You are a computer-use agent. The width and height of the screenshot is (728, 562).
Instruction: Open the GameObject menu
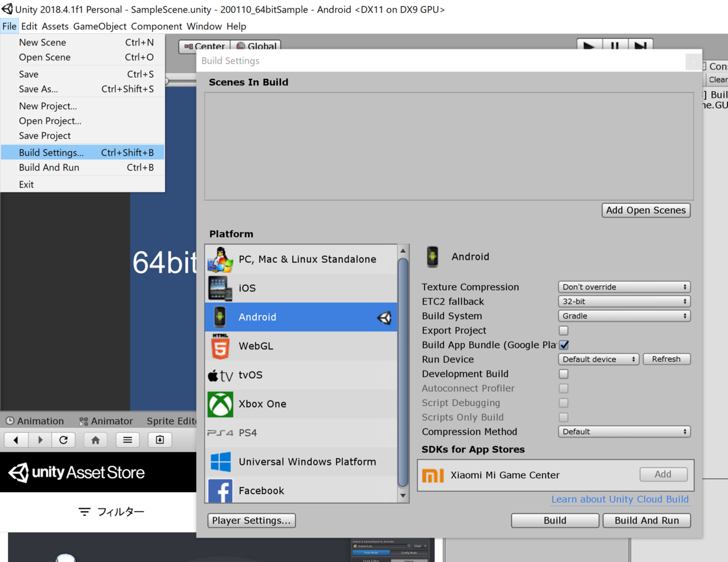pyautogui.click(x=100, y=26)
